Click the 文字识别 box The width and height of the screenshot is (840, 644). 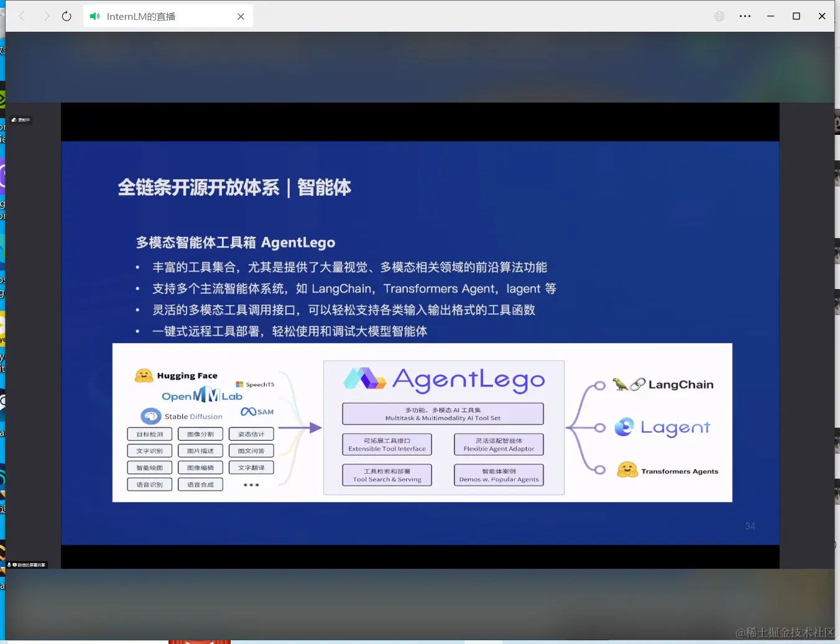tap(150, 451)
